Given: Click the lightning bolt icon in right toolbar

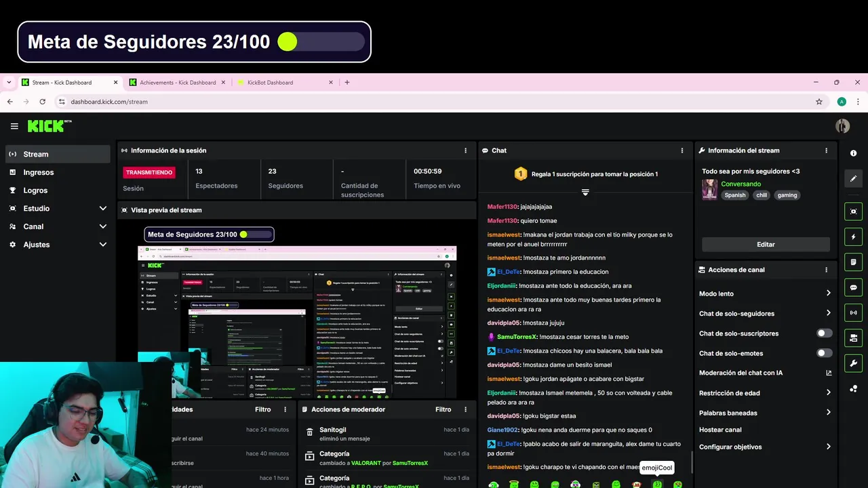Looking at the screenshot, I should click(853, 237).
